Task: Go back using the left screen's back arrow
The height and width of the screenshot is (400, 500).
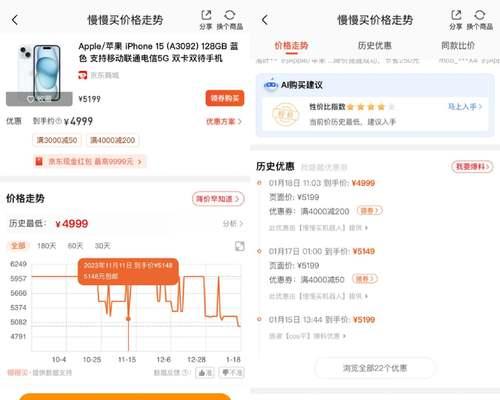Action: [x=15, y=20]
